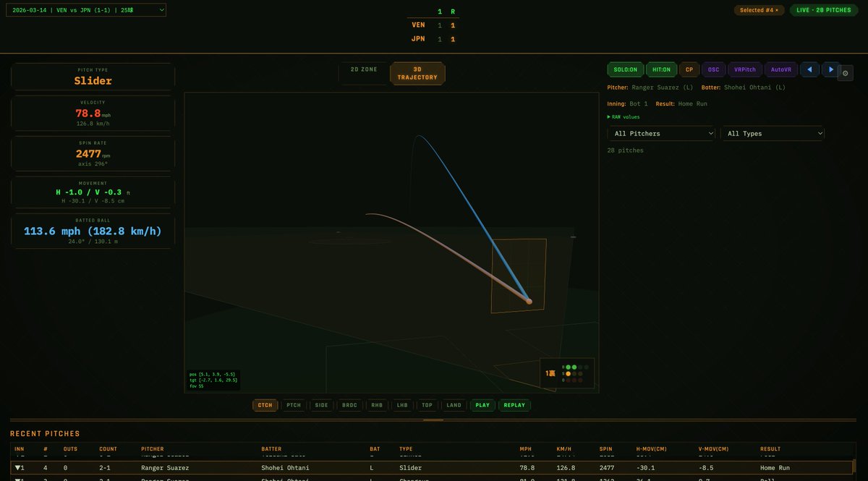Select the BRDC broadcast camera view
This screenshot has width=868, height=481.
pyautogui.click(x=350, y=405)
